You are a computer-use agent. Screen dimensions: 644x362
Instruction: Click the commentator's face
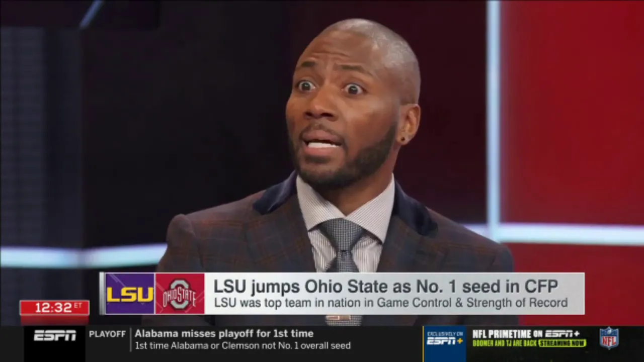(x=342, y=111)
